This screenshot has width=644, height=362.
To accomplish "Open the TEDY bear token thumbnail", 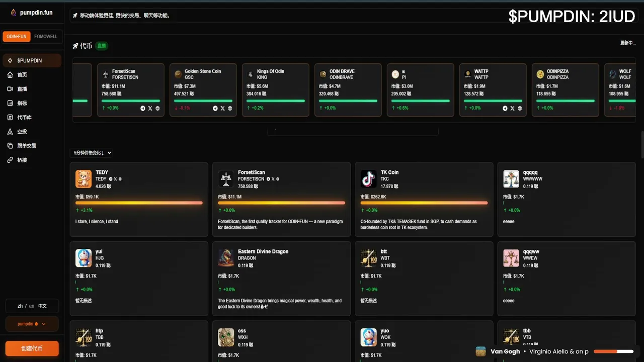I will tap(84, 178).
